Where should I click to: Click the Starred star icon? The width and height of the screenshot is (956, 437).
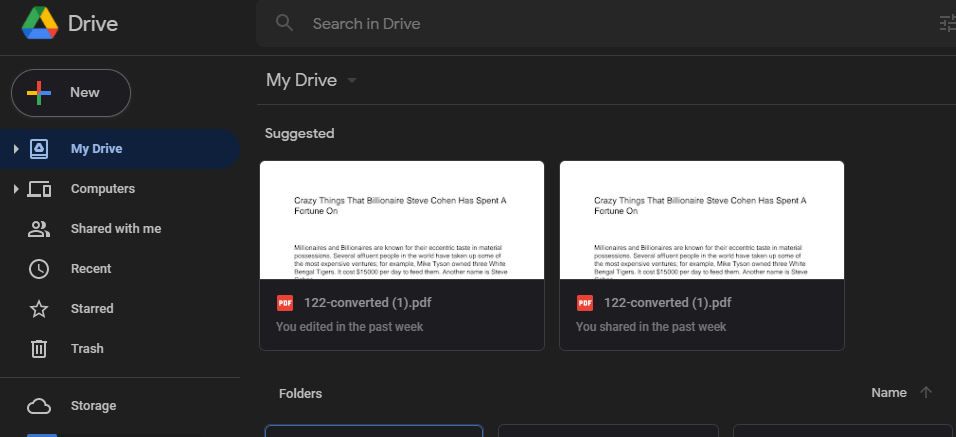[39, 308]
